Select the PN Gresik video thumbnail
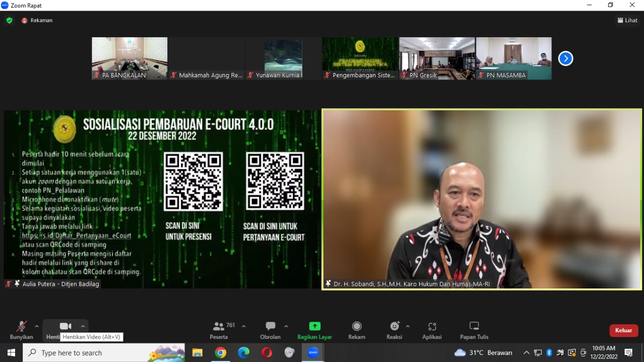The height and width of the screenshot is (362, 644). (x=437, y=58)
